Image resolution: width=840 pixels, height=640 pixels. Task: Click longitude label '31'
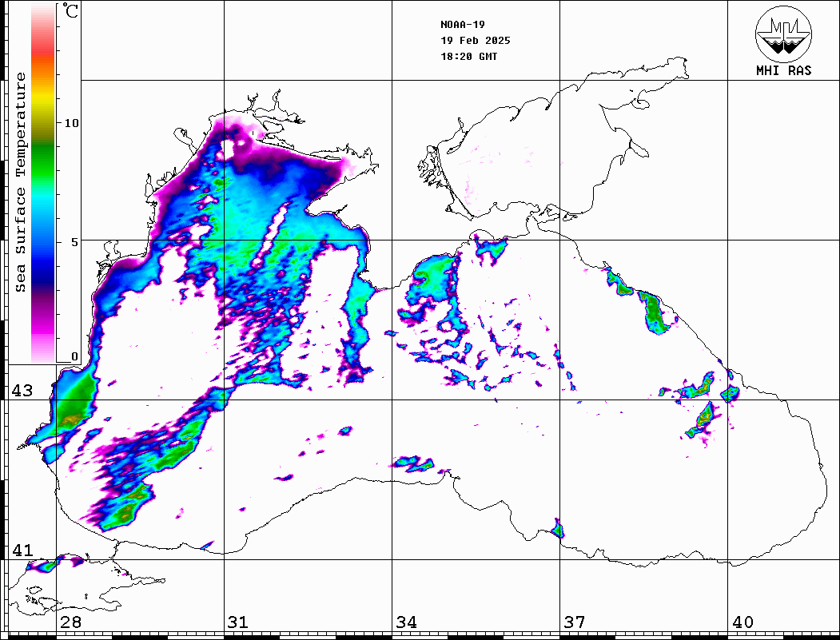[x=238, y=622]
